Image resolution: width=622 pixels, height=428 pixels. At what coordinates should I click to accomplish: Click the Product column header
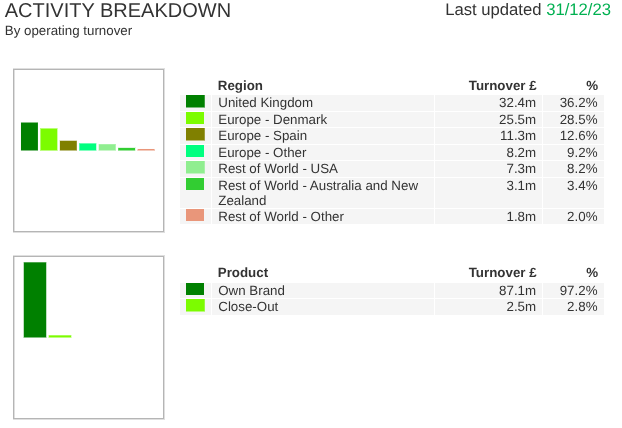point(243,273)
